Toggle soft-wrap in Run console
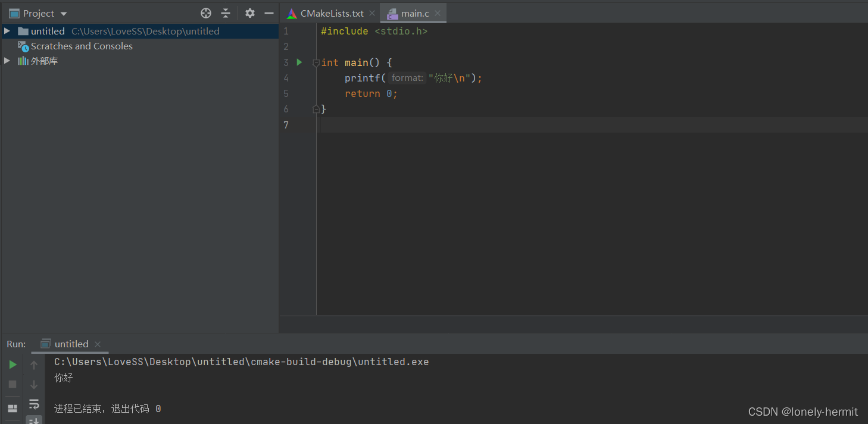 34,404
